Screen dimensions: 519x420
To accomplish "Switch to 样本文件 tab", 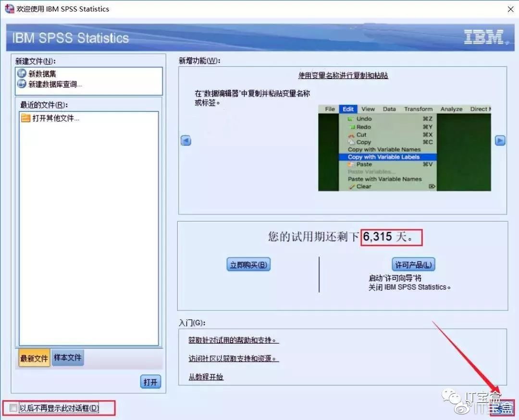I will [x=68, y=358].
